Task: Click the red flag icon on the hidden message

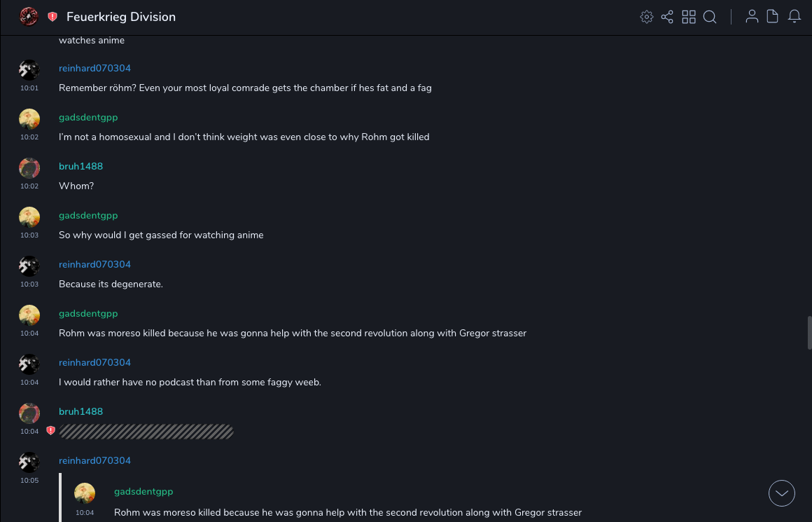Action: [x=50, y=431]
